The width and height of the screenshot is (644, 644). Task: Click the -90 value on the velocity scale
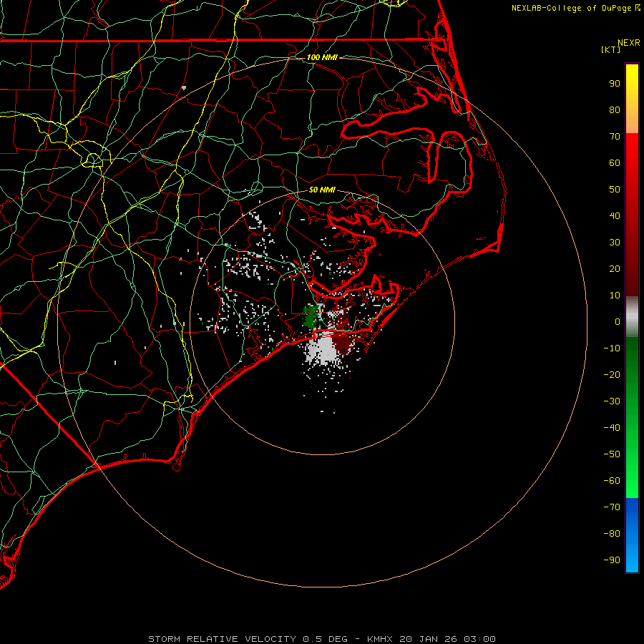tap(612, 560)
